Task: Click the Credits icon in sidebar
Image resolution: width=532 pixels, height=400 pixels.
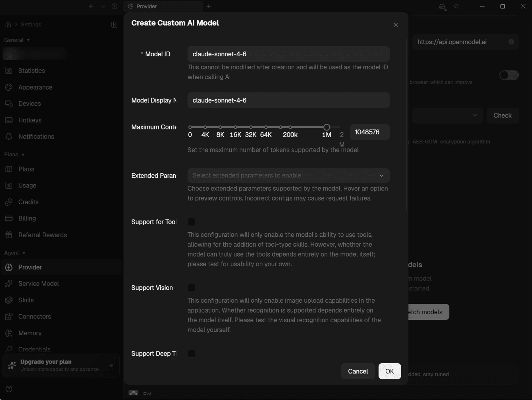Action: point(9,202)
